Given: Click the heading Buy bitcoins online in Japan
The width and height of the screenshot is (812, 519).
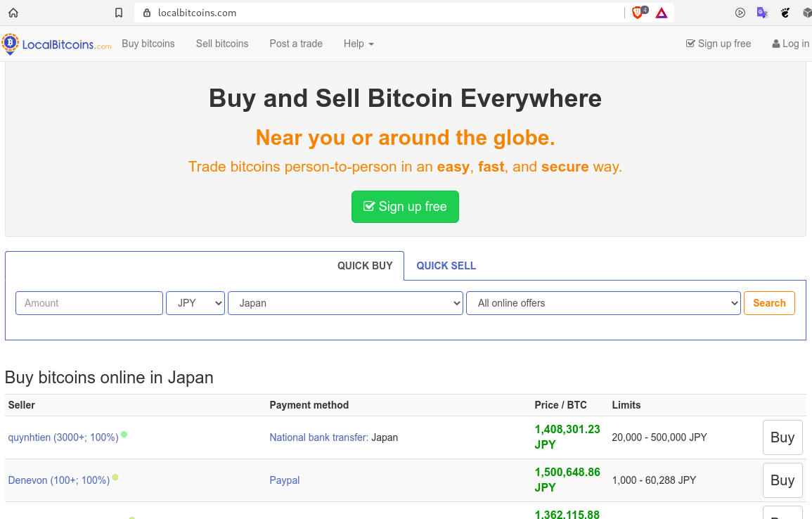Looking at the screenshot, I should click(x=109, y=378).
